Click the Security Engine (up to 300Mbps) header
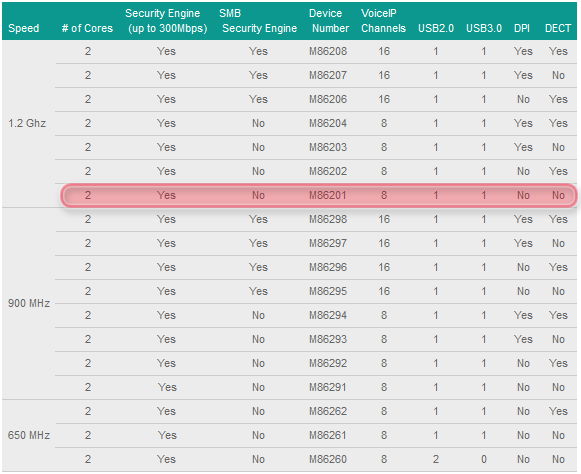Screen dimensions: 581x474 pyautogui.click(x=166, y=21)
